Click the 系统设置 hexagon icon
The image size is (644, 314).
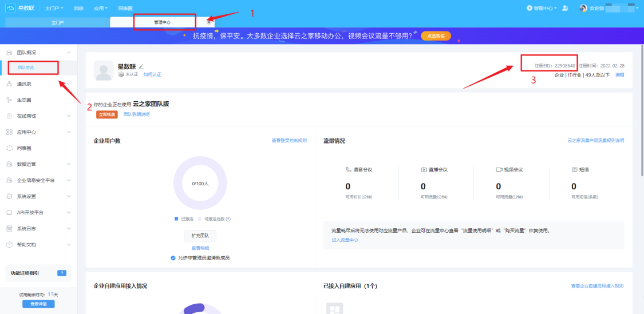10,196
